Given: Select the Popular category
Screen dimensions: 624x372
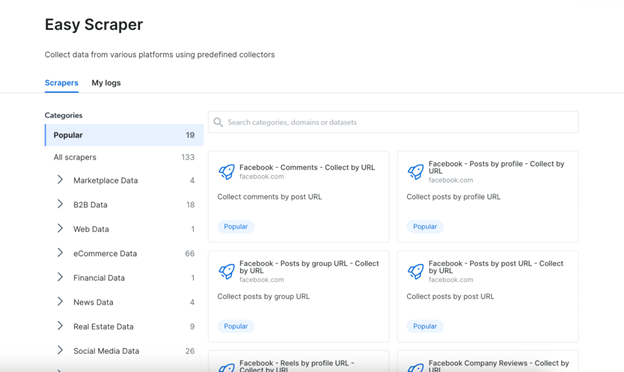Looking at the screenshot, I should click(124, 135).
